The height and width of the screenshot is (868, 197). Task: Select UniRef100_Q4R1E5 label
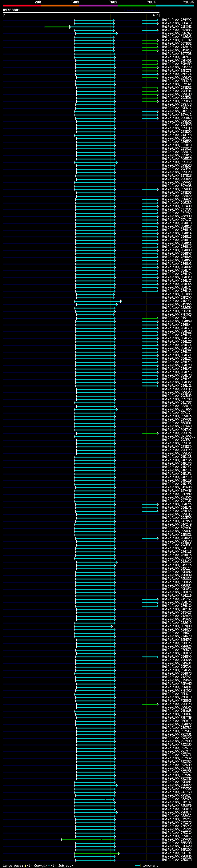(x=177, y=111)
